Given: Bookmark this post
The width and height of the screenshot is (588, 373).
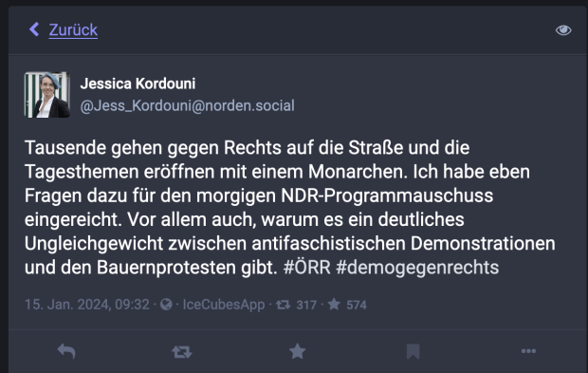Looking at the screenshot, I should (x=413, y=351).
